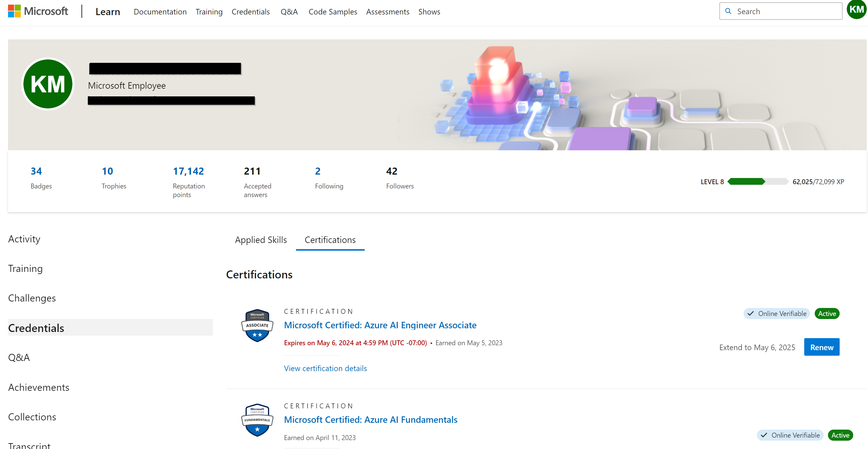Select Collections in profile sidebar
868x449 pixels.
pyautogui.click(x=32, y=417)
